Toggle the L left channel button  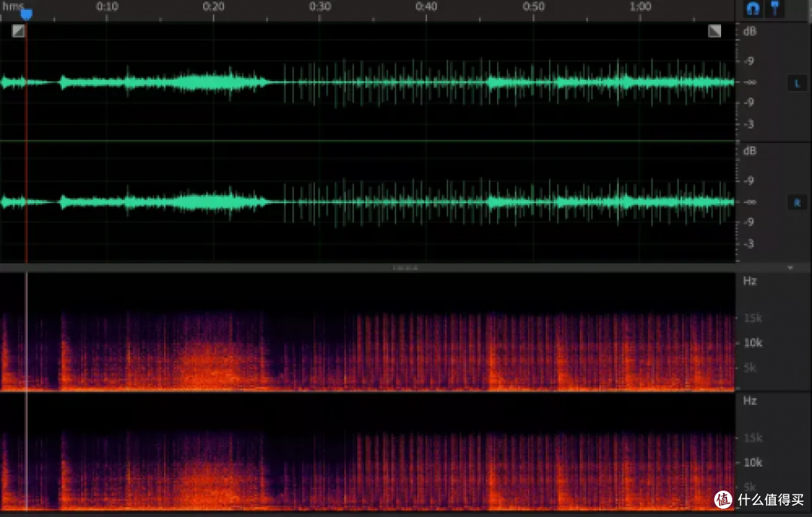click(797, 83)
